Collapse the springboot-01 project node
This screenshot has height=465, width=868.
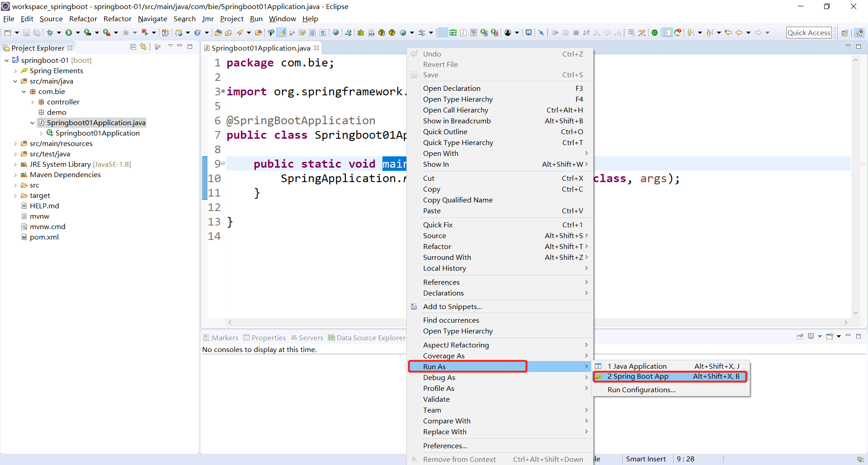click(7, 60)
